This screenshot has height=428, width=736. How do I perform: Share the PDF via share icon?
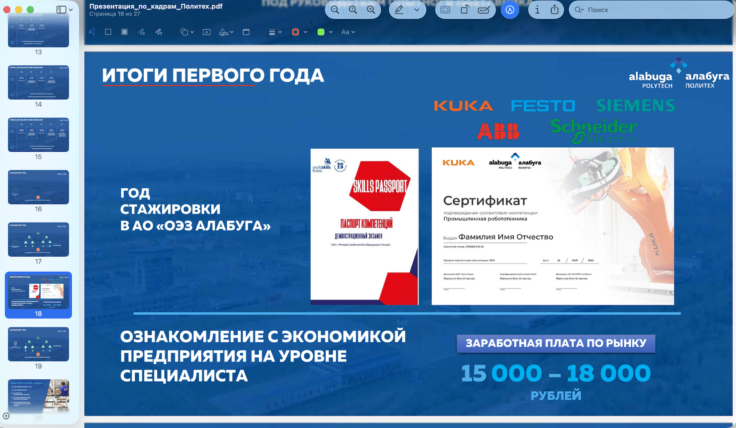[557, 9]
